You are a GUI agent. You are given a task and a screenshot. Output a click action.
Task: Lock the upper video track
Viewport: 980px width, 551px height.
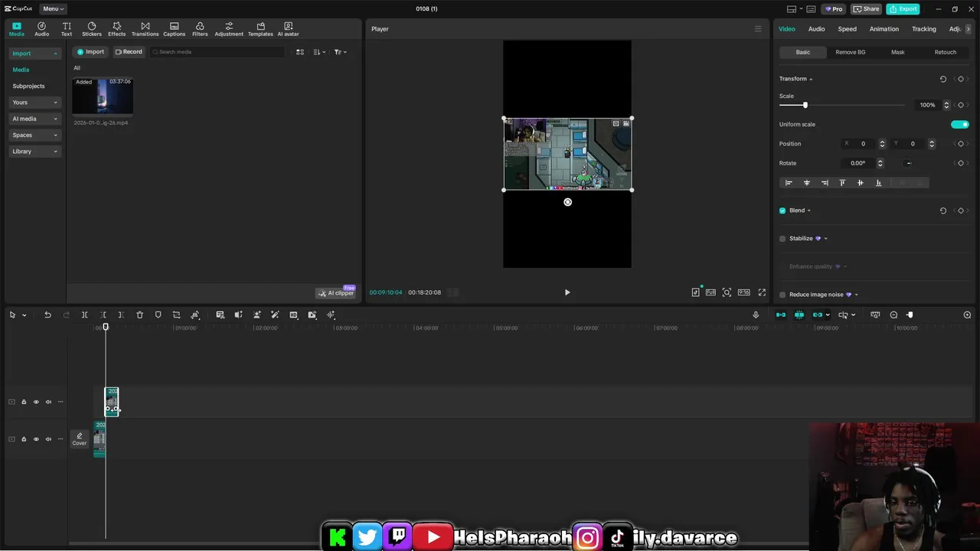coord(24,402)
